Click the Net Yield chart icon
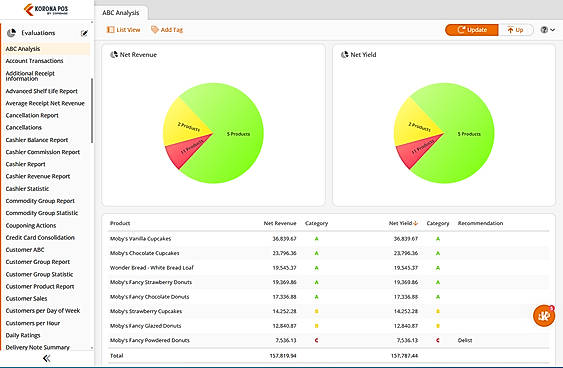This screenshot has height=368, width=563. [344, 55]
